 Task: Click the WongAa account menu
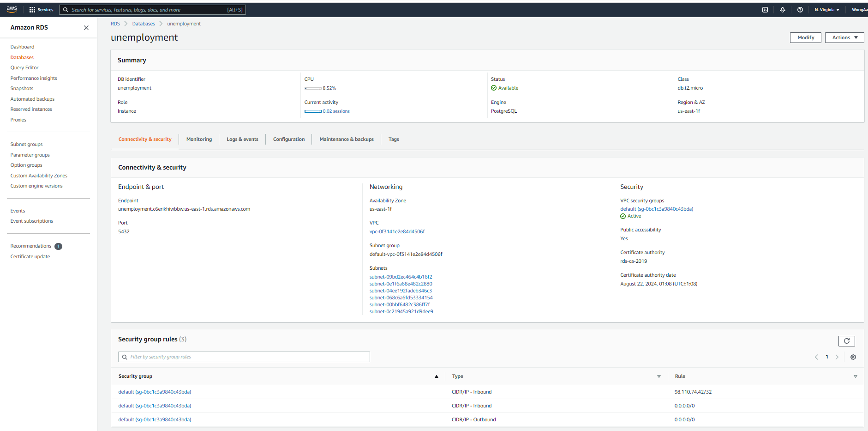tap(859, 10)
